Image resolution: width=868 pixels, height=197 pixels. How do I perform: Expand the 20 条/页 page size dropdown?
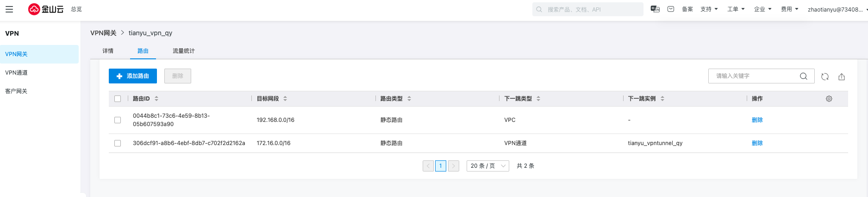488,166
